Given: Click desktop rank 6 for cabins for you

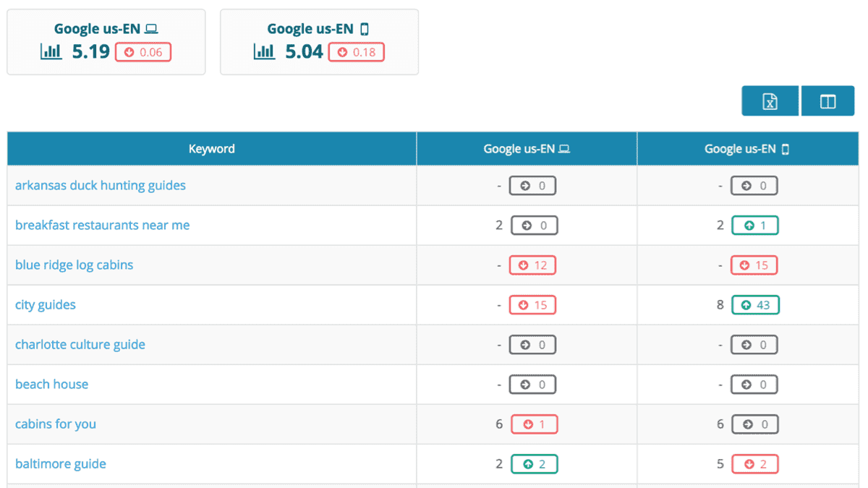Looking at the screenshot, I should 499,424.
